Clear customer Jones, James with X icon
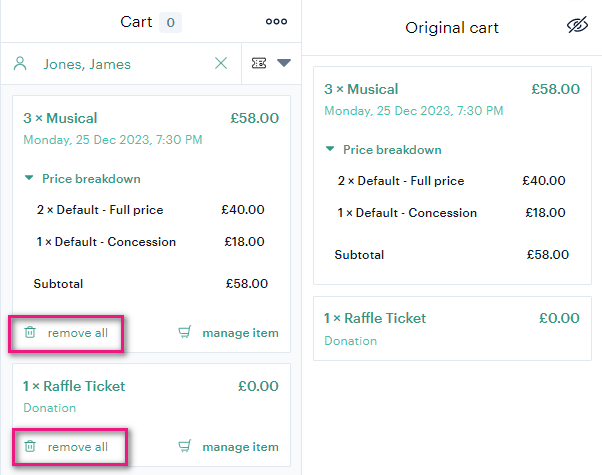 point(221,63)
